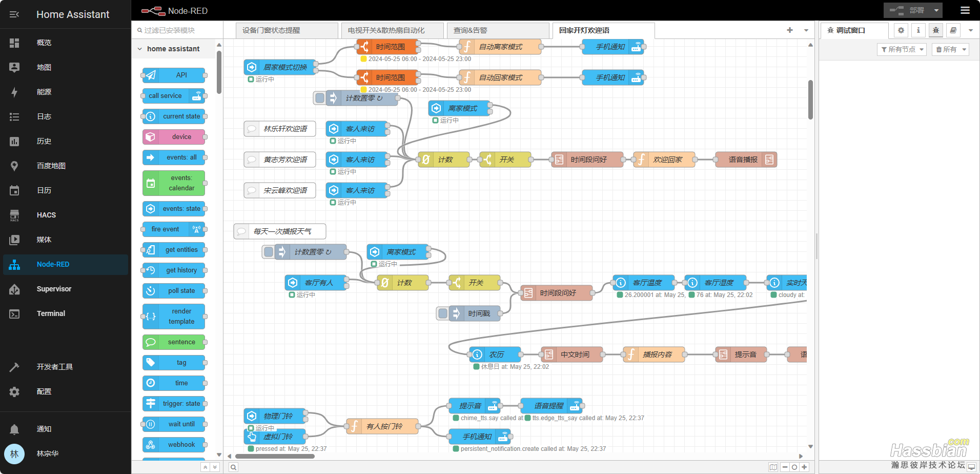Click the workspace vertical scrollbar
980x474 pixels.
tap(810, 100)
